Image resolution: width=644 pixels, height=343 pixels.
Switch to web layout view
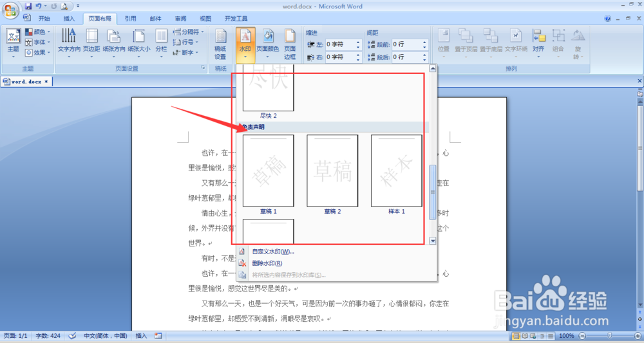pyautogui.click(x=533, y=336)
